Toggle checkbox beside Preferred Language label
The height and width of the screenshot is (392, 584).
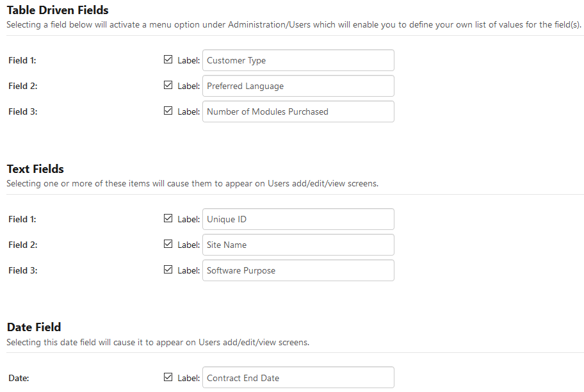click(x=168, y=85)
